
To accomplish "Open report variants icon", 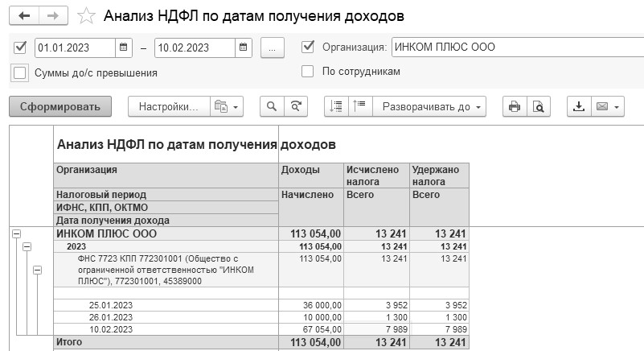I will coord(220,106).
